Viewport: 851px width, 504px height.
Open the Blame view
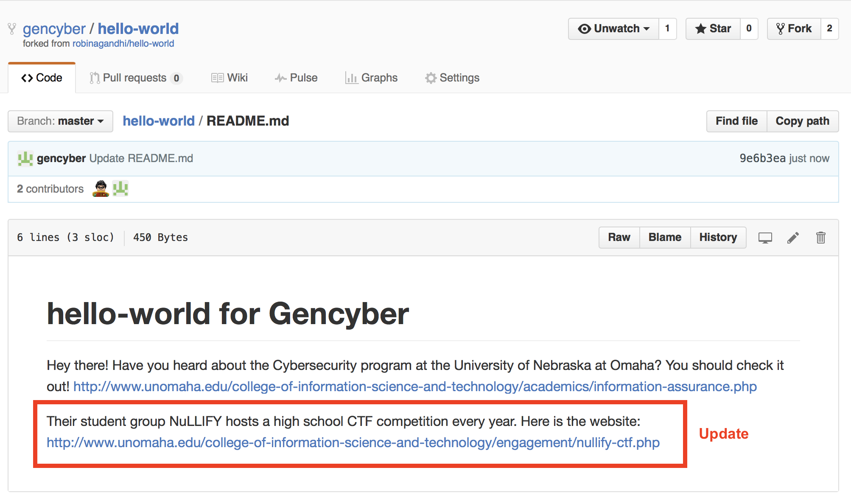[665, 238]
